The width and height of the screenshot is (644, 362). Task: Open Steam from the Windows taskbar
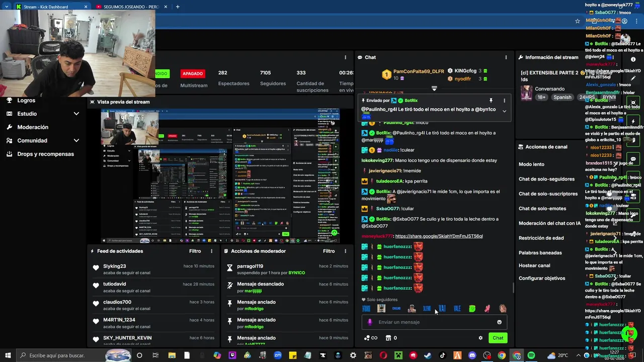point(428,355)
